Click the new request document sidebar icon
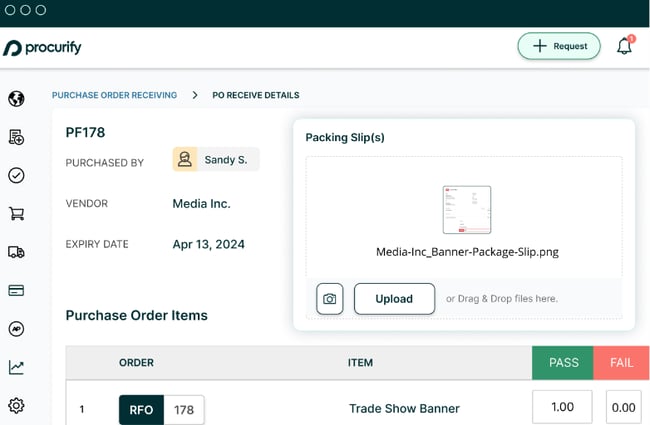650x425 pixels. [x=16, y=137]
